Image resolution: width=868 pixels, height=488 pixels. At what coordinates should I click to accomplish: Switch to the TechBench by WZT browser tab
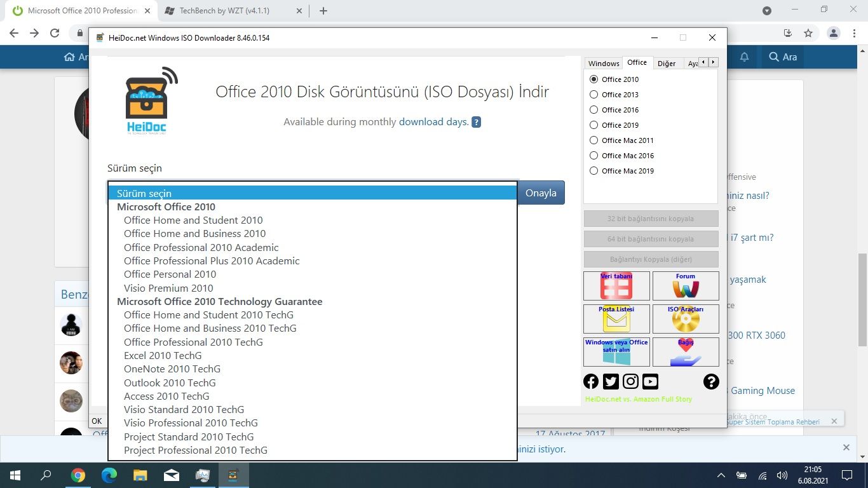(233, 11)
